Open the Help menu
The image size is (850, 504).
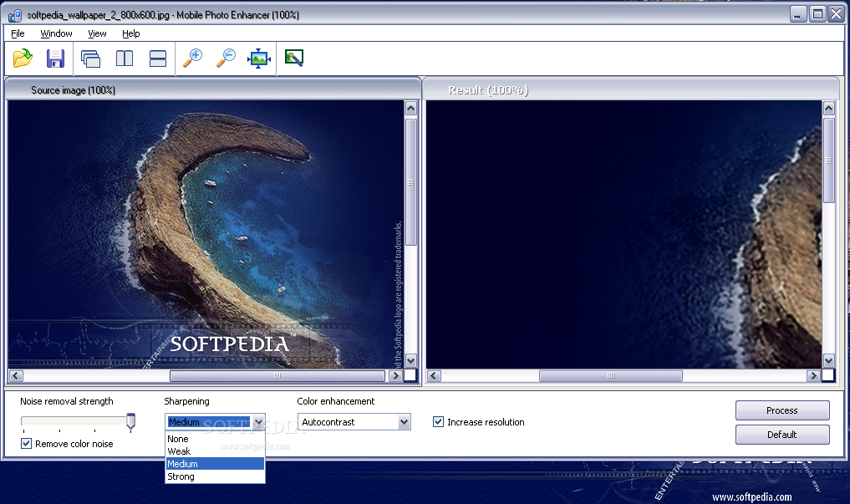(x=130, y=33)
